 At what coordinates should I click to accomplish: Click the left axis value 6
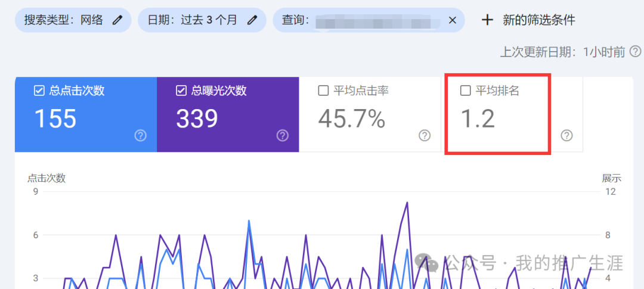point(36,235)
